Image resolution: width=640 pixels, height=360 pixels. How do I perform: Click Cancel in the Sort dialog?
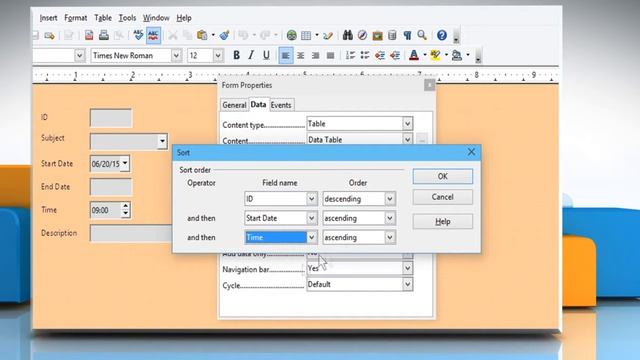pyautogui.click(x=442, y=197)
